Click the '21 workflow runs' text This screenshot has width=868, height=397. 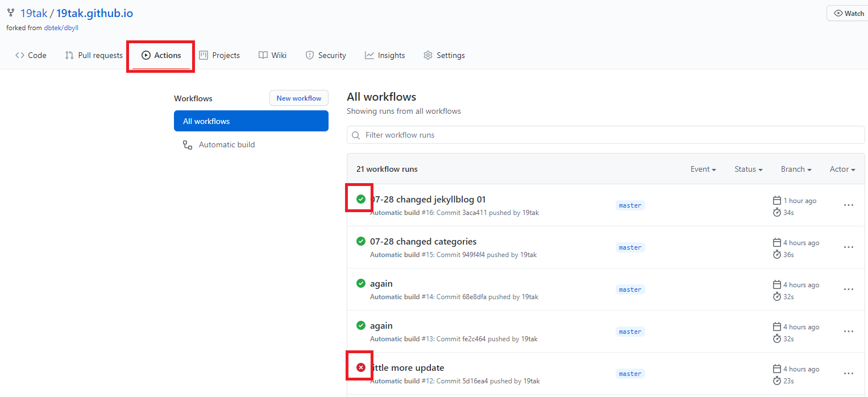coord(387,169)
